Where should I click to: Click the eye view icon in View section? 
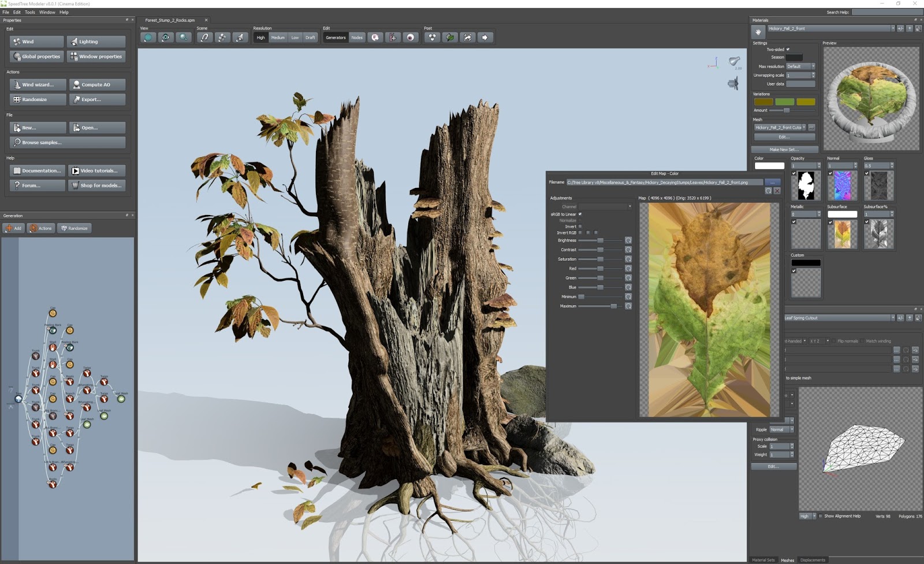(x=166, y=38)
